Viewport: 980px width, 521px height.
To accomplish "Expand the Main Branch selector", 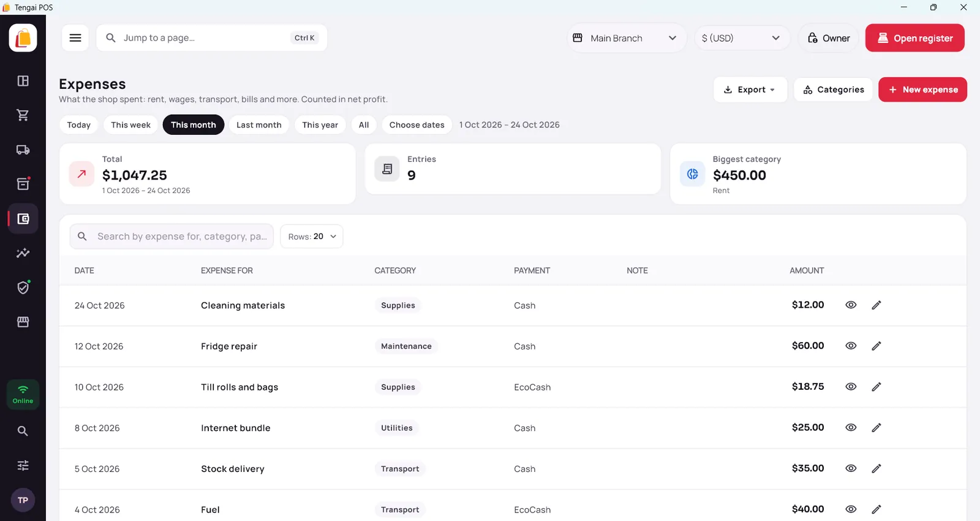I will click(x=627, y=38).
